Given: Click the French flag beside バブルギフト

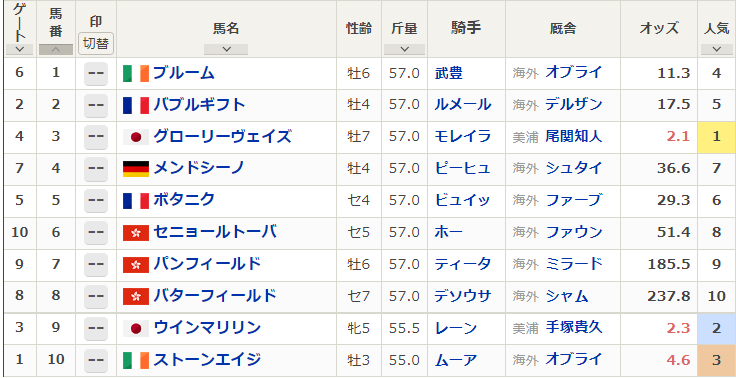Looking at the screenshot, I should [136, 105].
